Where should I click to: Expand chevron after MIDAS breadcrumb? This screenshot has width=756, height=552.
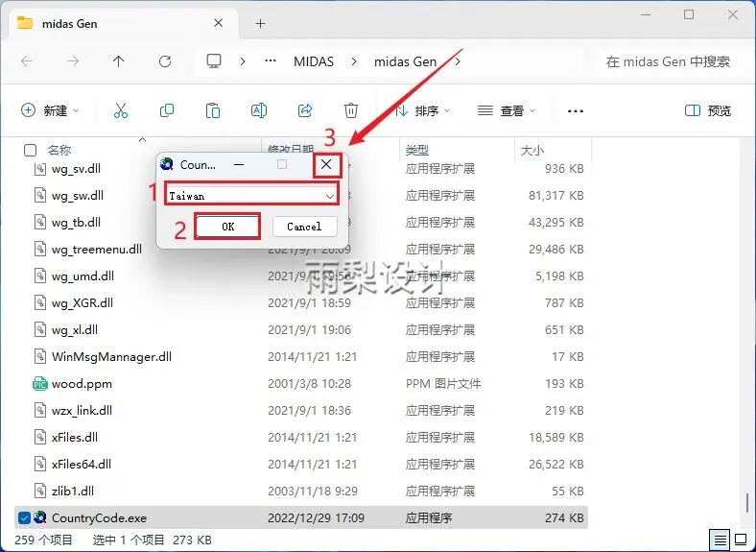point(354,61)
